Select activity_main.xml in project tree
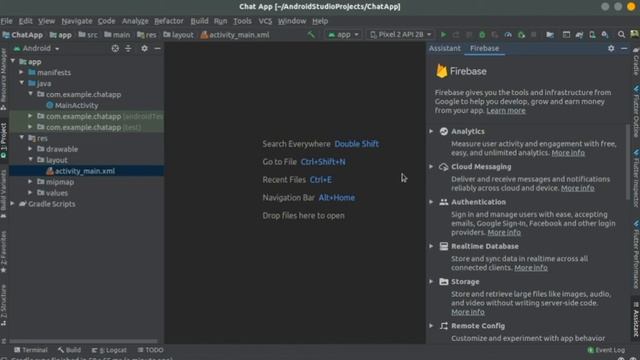 pos(87,171)
